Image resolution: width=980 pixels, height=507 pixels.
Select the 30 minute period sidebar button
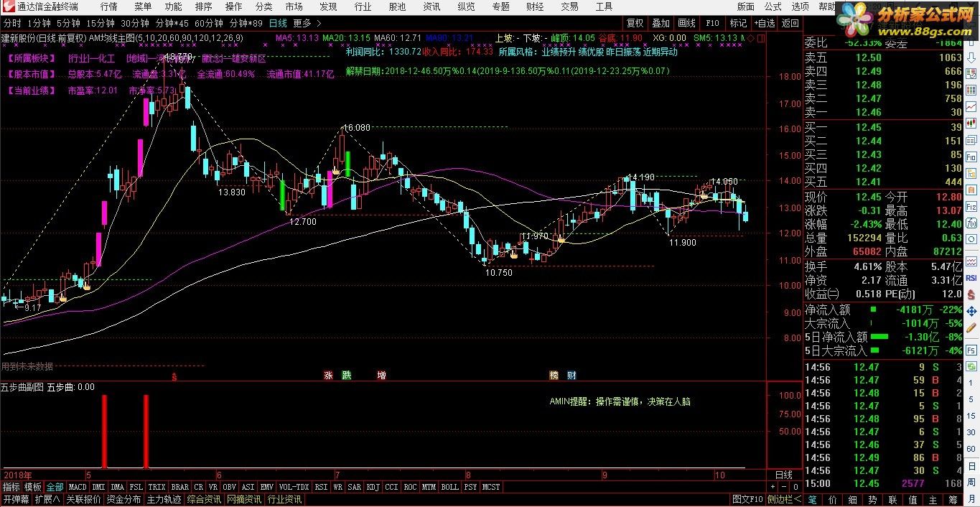(971, 432)
